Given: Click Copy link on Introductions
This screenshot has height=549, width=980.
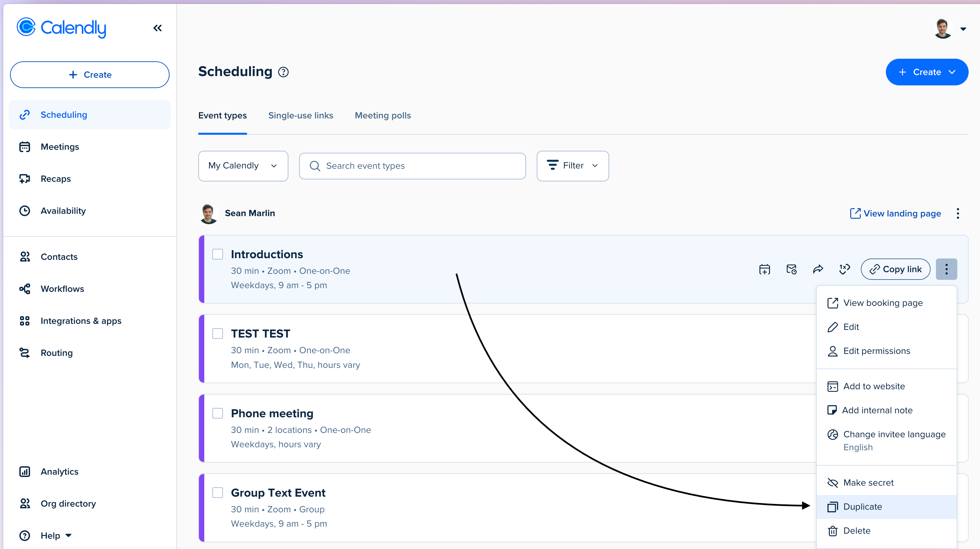Looking at the screenshot, I should pyautogui.click(x=896, y=269).
